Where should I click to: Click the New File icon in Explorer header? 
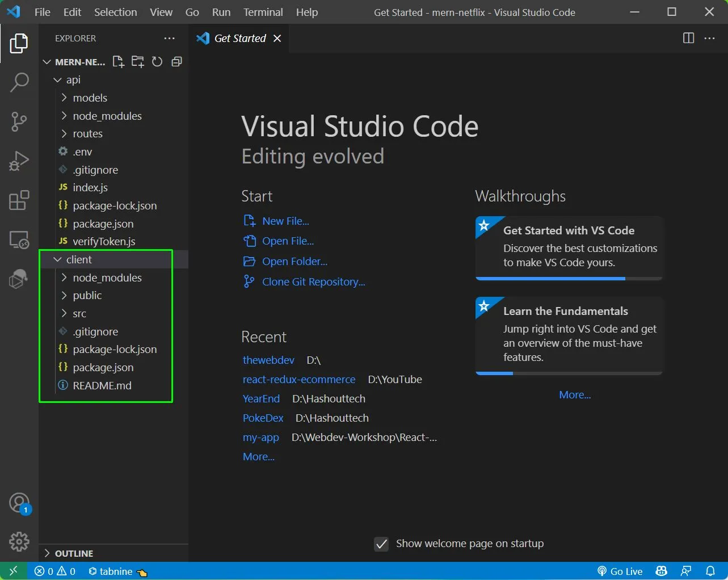118,62
